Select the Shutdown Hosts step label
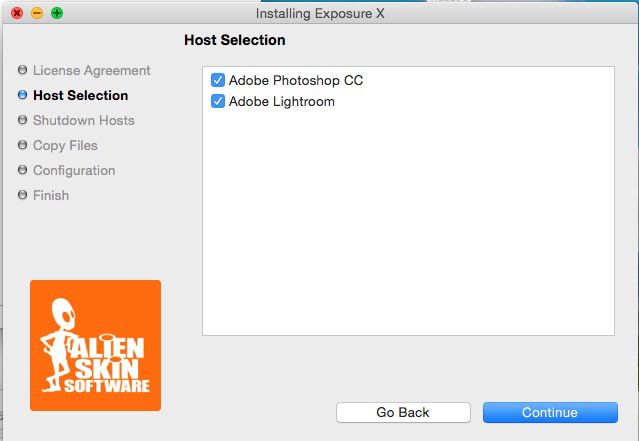 point(83,120)
